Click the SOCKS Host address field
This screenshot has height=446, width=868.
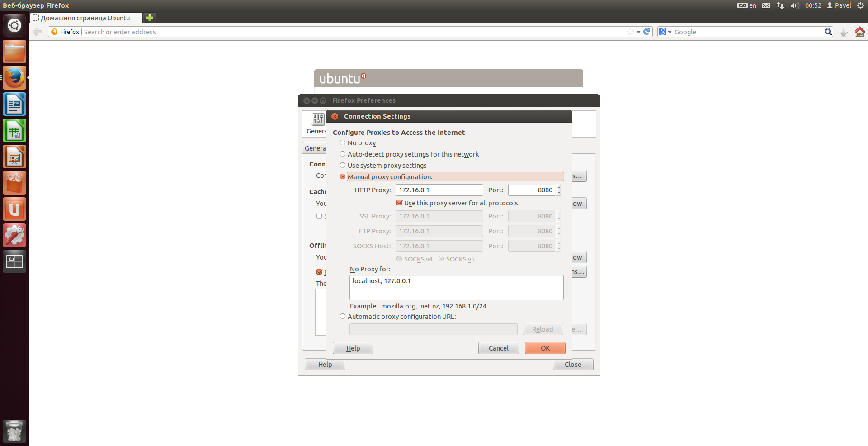coord(439,246)
